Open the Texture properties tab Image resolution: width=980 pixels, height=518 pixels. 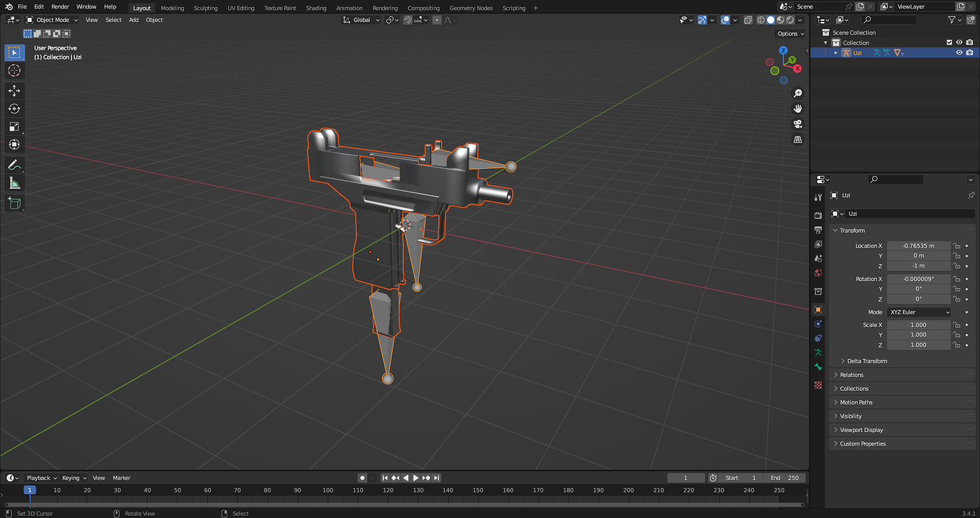818,385
